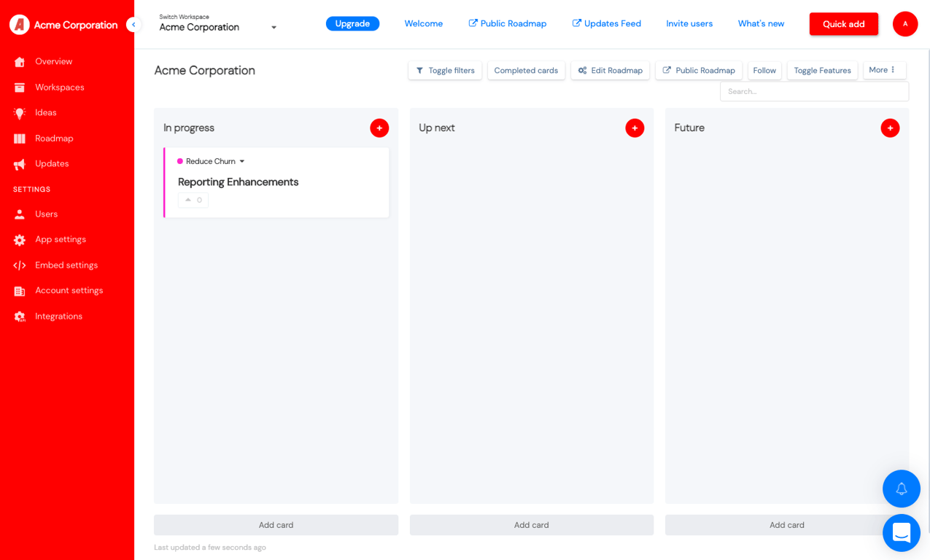Collapse the sidebar with the chevron button
Image resolution: width=930 pixels, height=560 pixels.
click(x=133, y=25)
